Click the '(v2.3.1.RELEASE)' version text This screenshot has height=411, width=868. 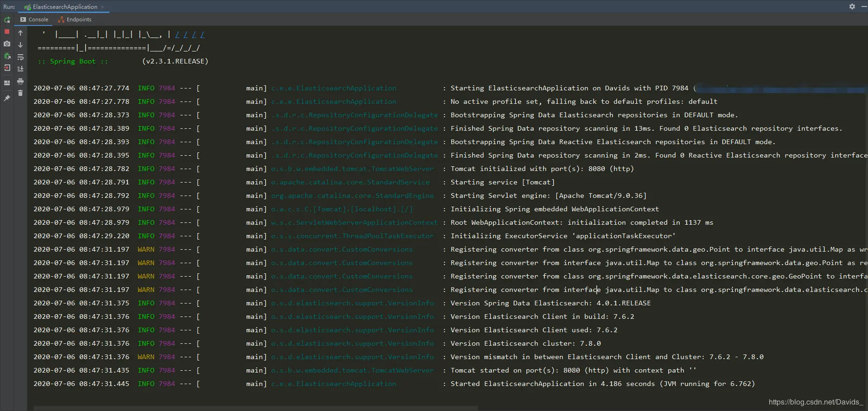pyautogui.click(x=175, y=61)
